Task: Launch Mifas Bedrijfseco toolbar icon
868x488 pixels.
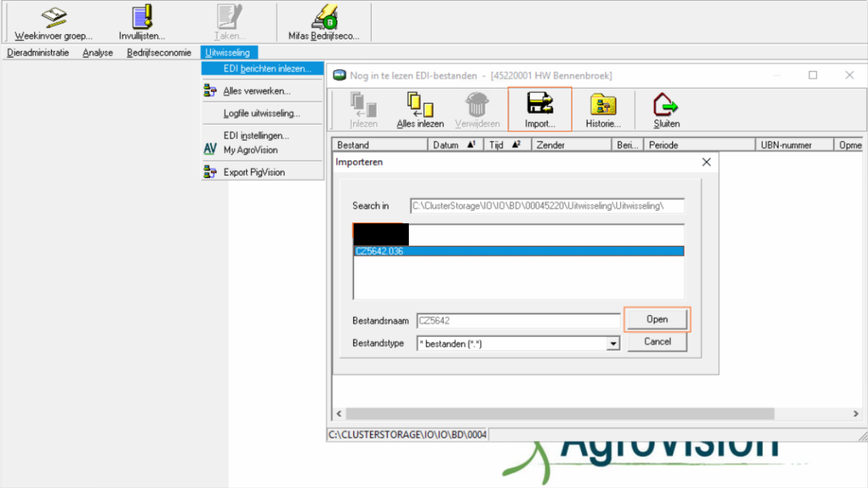Action: tap(324, 18)
